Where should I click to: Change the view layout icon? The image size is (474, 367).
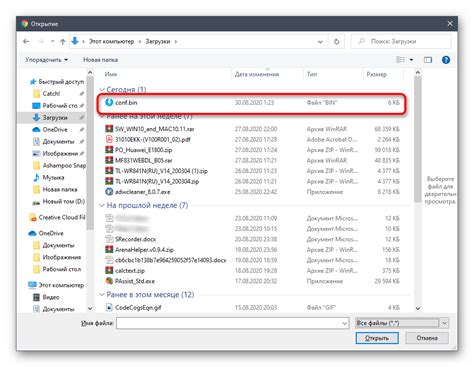(400, 60)
